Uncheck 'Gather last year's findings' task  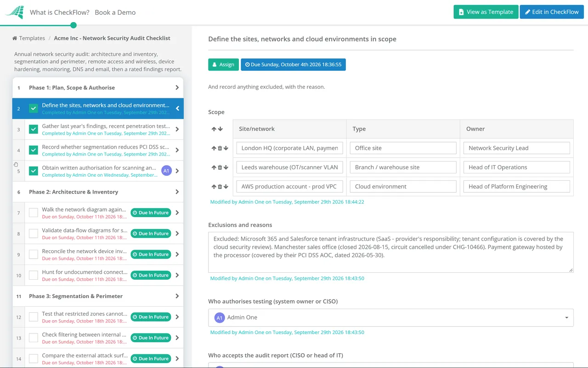tap(34, 129)
